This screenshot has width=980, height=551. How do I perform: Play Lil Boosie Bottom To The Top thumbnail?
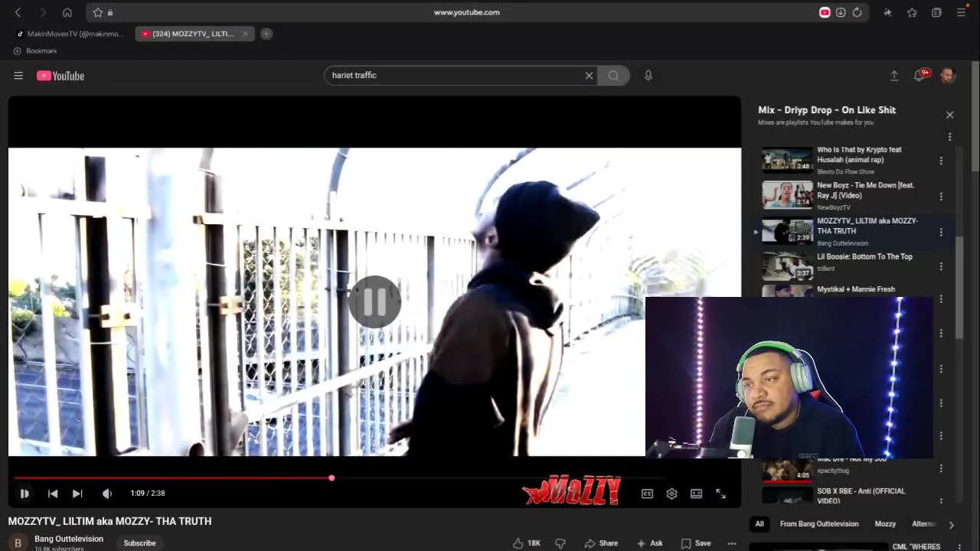click(787, 266)
